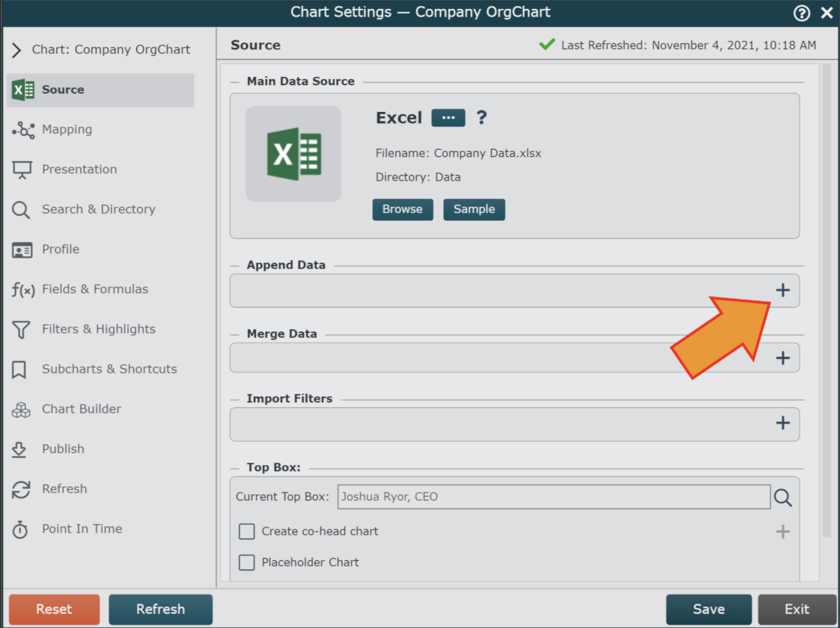Click the vertical scrollbar of Source panel

click(x=827, y=301)
